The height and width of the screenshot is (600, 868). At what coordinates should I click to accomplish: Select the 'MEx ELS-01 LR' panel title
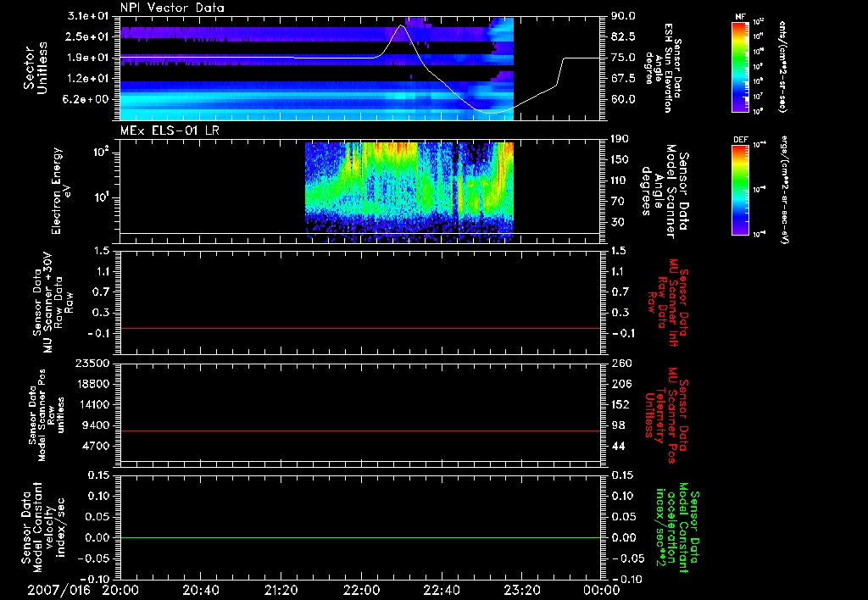pyautogui.click(x=170, y=131)
